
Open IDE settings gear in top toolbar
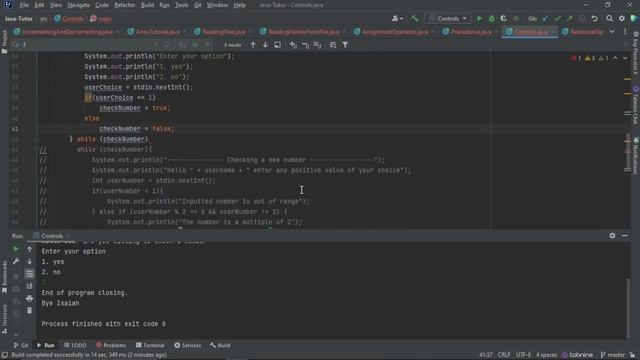coord(622,19)
